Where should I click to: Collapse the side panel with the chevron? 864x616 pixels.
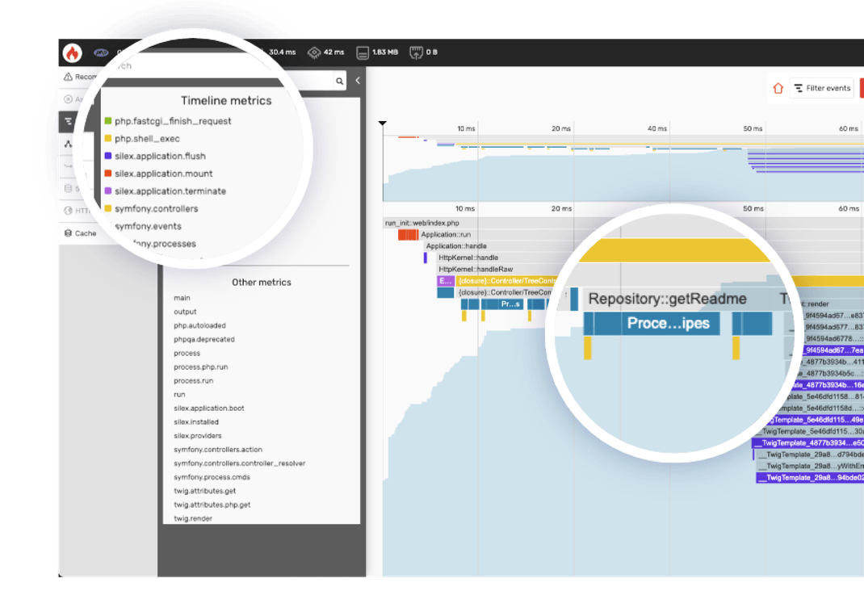pos(358,81)
